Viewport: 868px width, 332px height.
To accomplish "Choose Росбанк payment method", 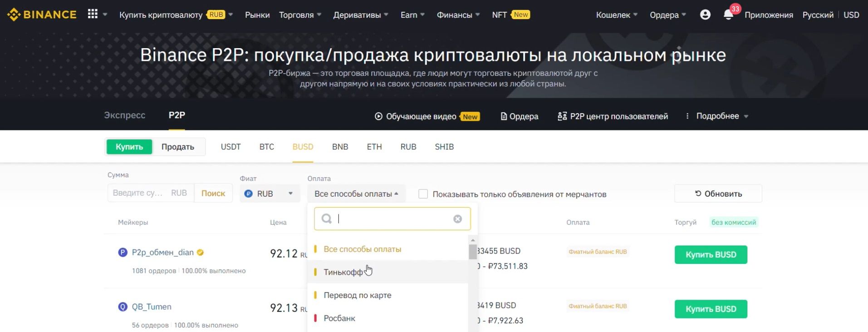I will click(x=388, y=318).
